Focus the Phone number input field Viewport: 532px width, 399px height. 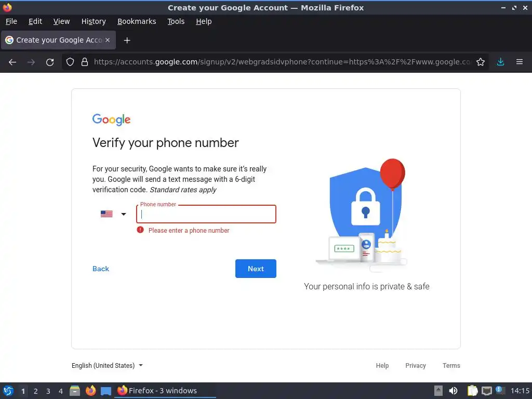pyautogui.click(x=206, y=214)
